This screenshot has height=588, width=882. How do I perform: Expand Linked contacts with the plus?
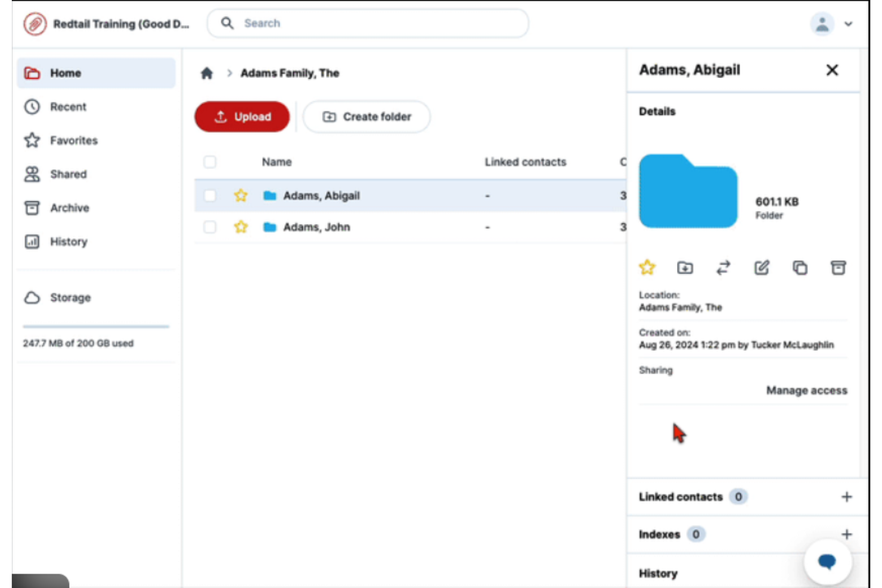point(847,496)
